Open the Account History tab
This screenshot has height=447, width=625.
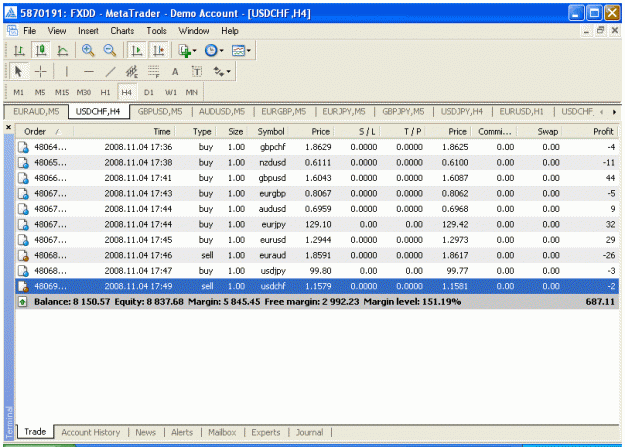[91, 432]
